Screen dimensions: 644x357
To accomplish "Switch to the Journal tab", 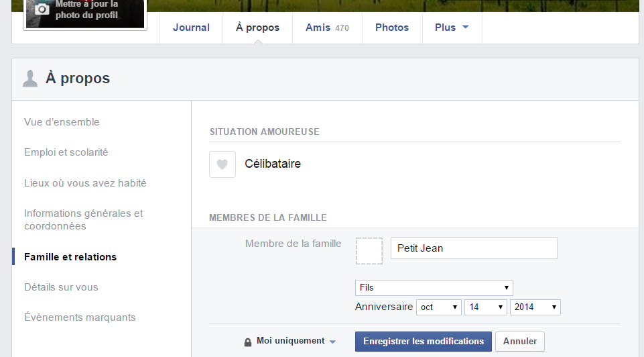I will coord(191,28).
